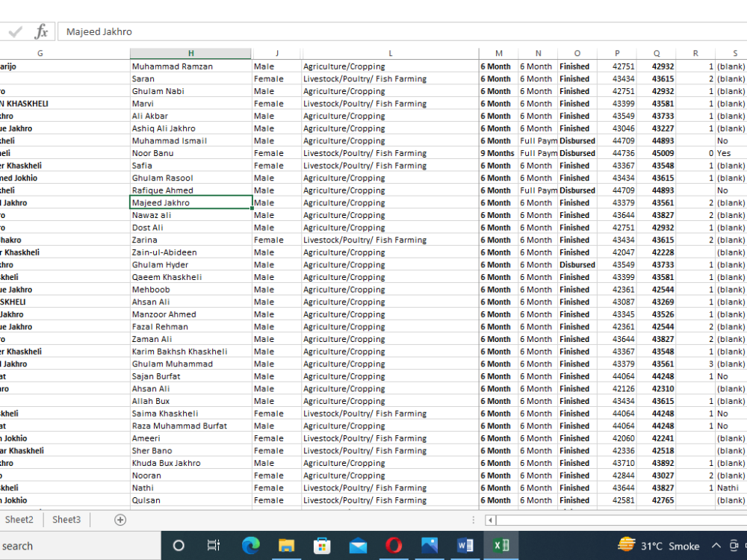Add a new sheet with plus icon

[120, 520]
